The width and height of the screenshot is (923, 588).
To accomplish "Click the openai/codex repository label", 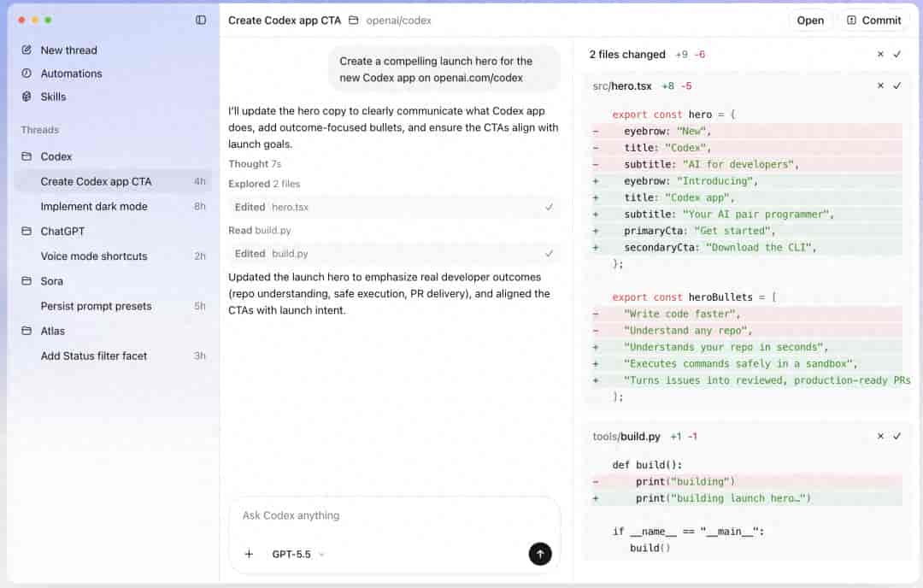I will tap(398, 20).
